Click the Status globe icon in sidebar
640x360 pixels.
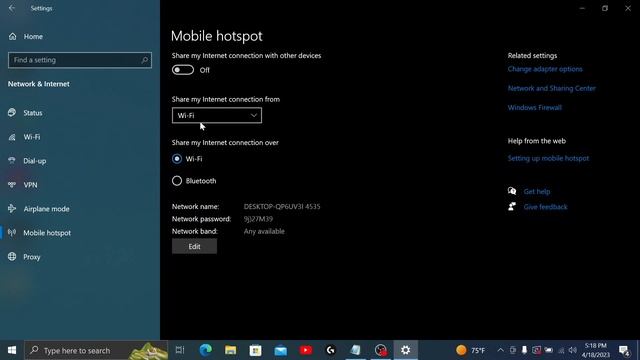click(12, 113)
